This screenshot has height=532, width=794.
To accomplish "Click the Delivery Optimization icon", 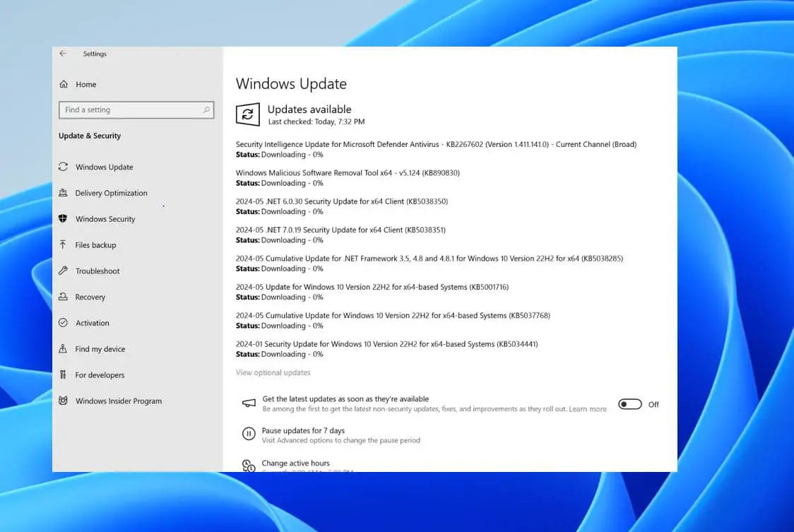I will (64, 193).
